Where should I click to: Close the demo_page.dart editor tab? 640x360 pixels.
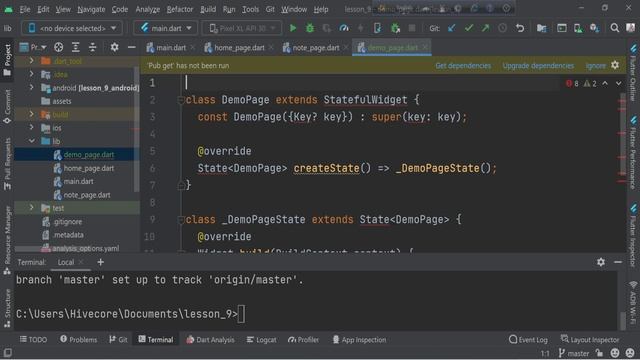[425, 47]
